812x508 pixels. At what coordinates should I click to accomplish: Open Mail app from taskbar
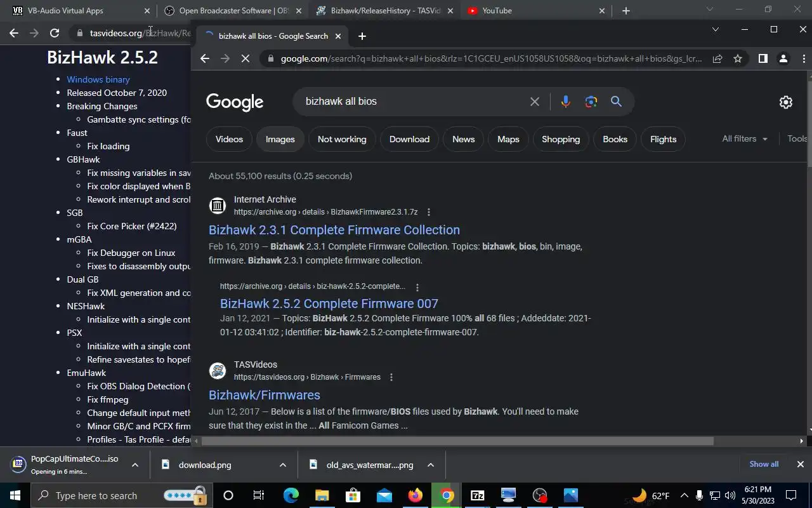(x=384, y=495)
